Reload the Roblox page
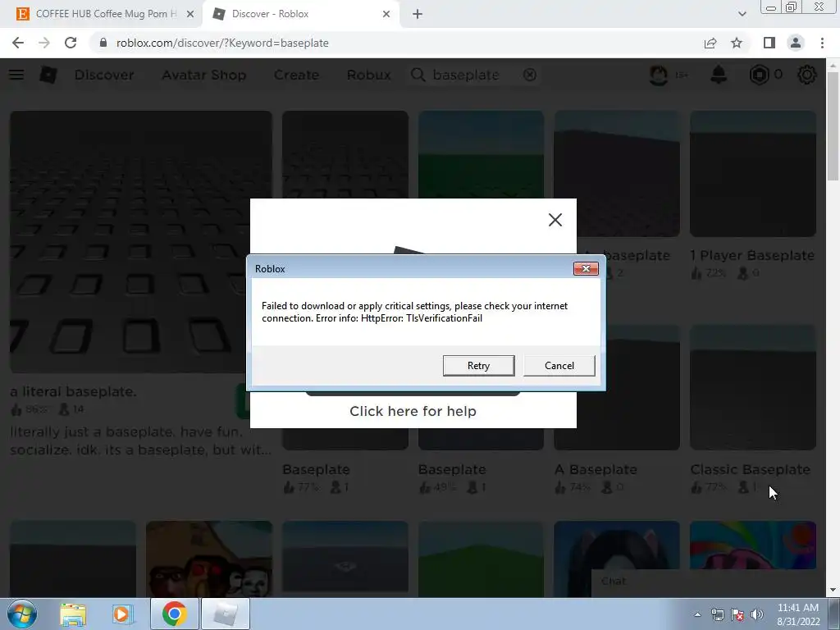Screen dimensions: 840x630 pos(71,43)
